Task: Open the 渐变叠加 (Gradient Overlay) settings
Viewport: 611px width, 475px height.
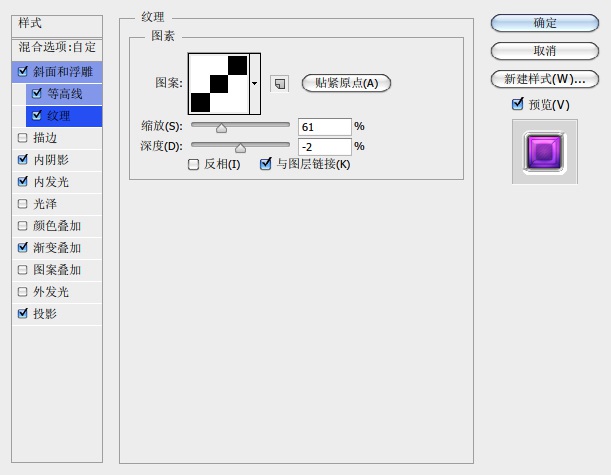Action: [x=57, y=248]
